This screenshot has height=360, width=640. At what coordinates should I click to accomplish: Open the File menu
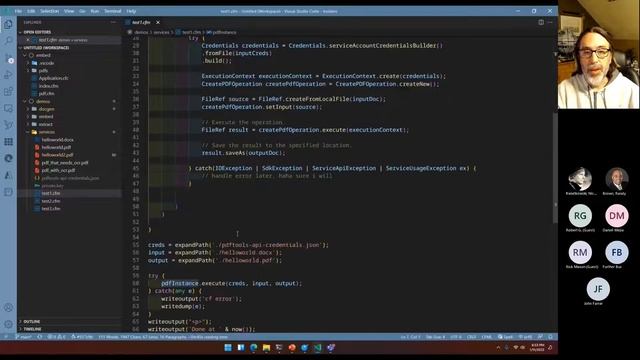[18, 11]
